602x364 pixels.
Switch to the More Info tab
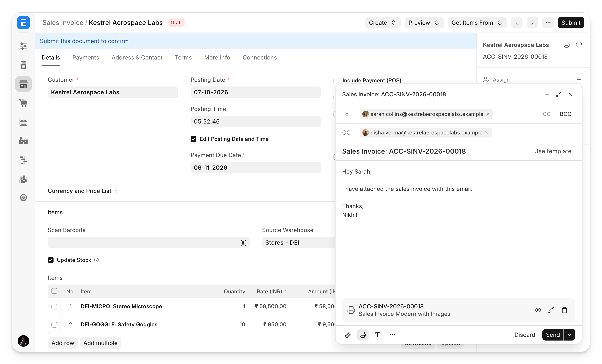[217, 57]
